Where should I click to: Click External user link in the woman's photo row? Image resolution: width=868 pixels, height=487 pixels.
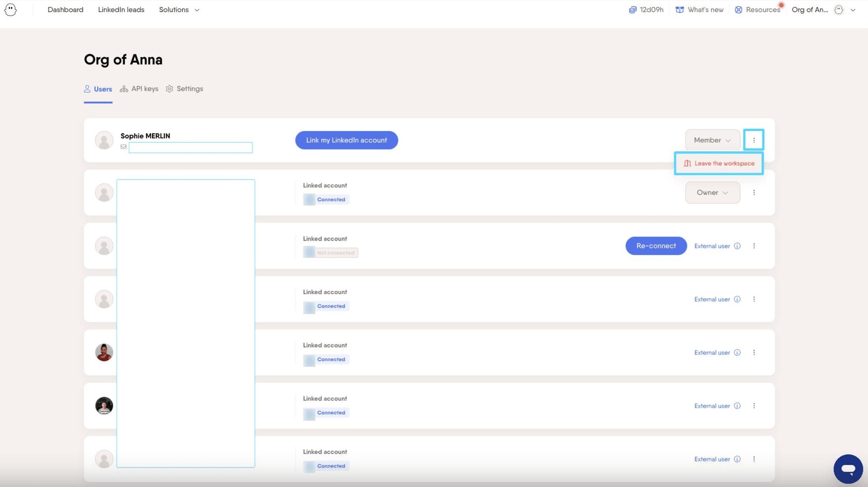[x=712, y=352]
